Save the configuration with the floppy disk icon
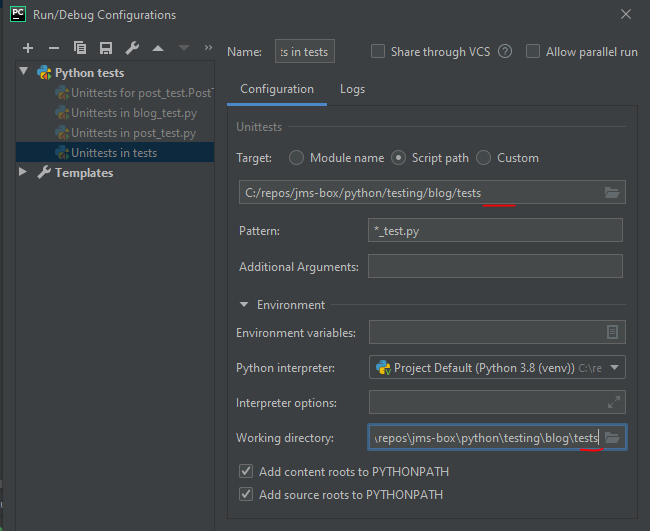 [106, 48]
